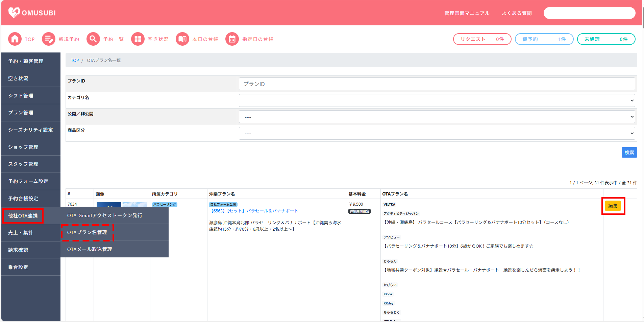Open 空き状況 grid icon in toolbar
This screenshot has width=644, height=322.
(138, 39)
